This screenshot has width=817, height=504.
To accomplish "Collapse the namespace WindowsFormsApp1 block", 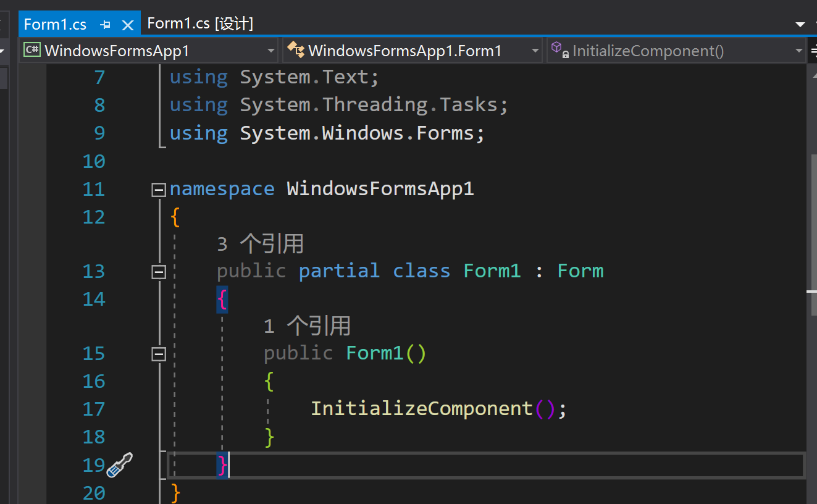I will 159,190.
